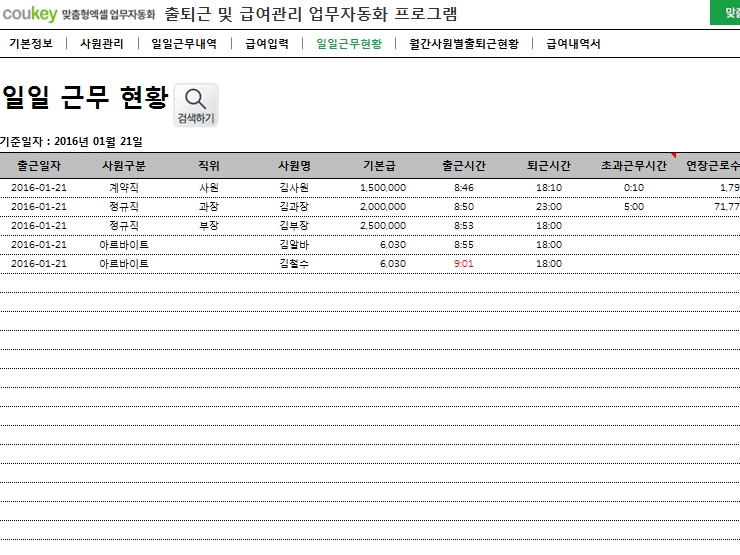Go to the 일일근무내역 tab

point(184,44)
